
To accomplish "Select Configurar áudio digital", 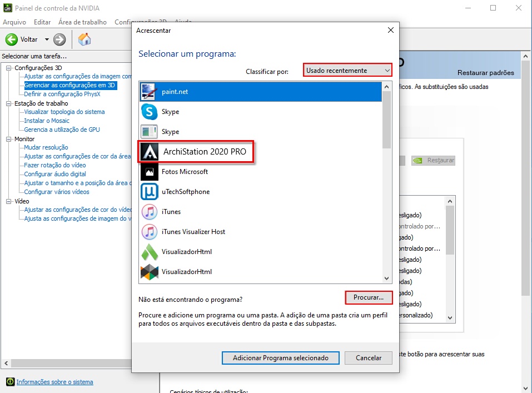I will coord(54,174).
